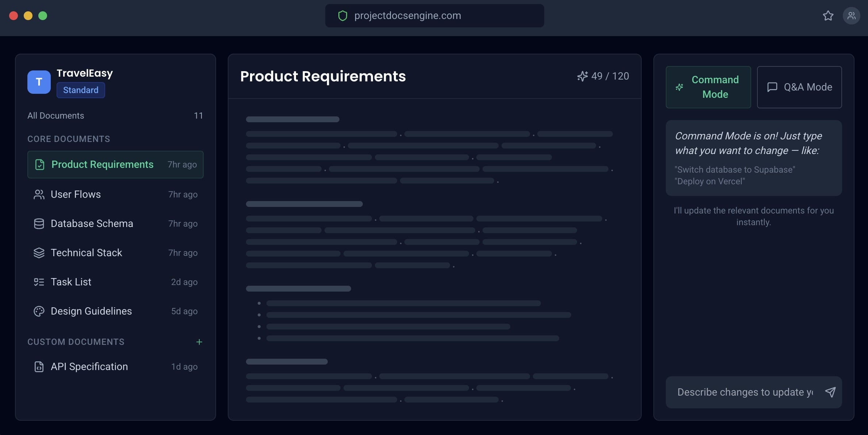Image resolution: width=868 pixels, height=435 pixels.
Task: Click the Standard plan badge
Action: [x=80, y=90]
